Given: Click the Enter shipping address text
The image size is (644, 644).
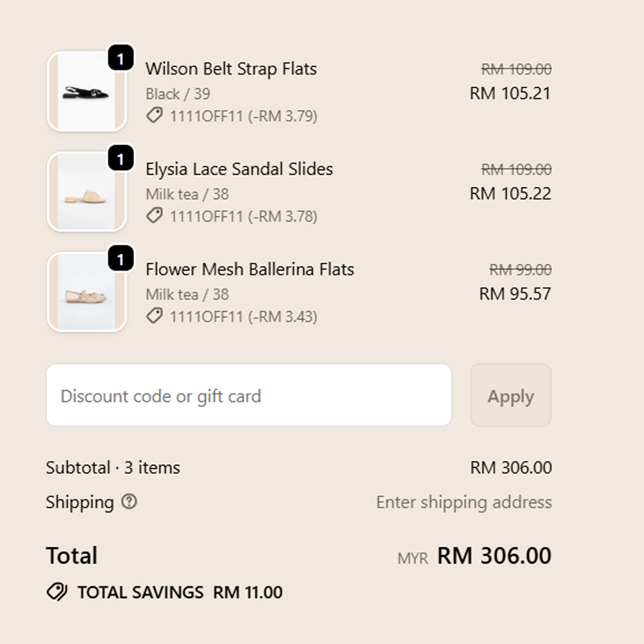Looking at the screenshot, I should point(464,502).
